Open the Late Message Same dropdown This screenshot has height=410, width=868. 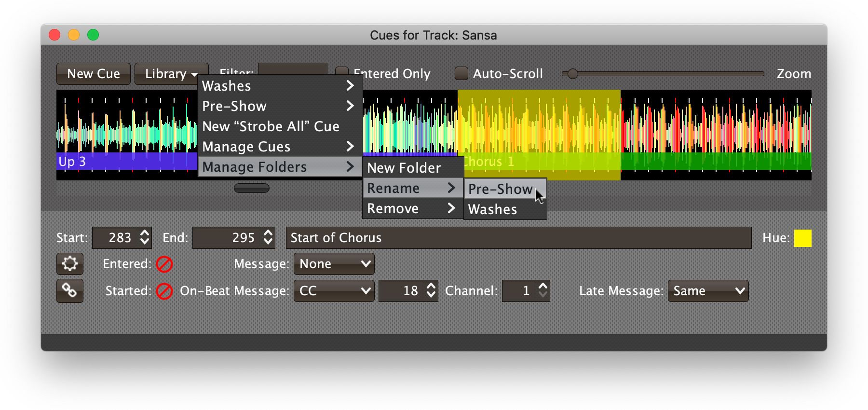tap(708, 291)
